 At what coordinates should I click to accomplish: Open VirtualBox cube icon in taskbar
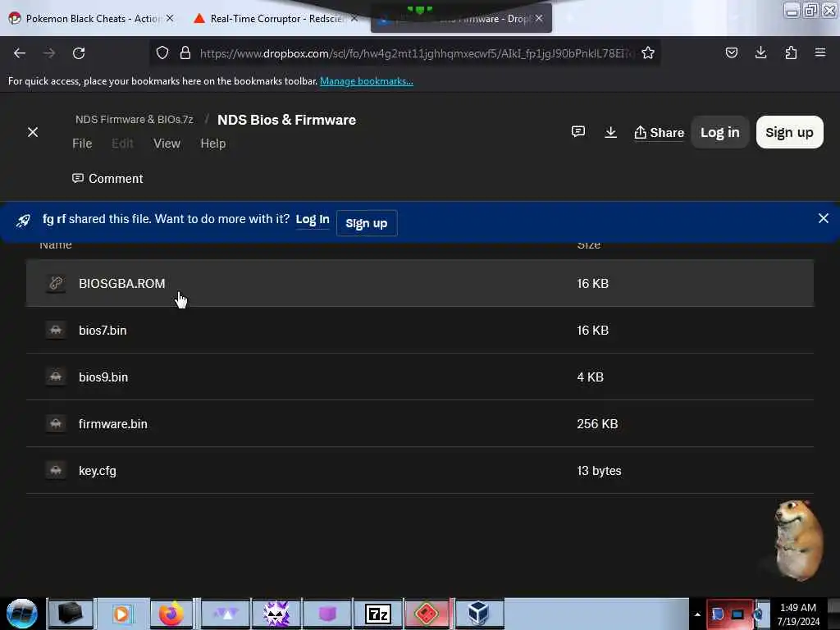point(478,614)
